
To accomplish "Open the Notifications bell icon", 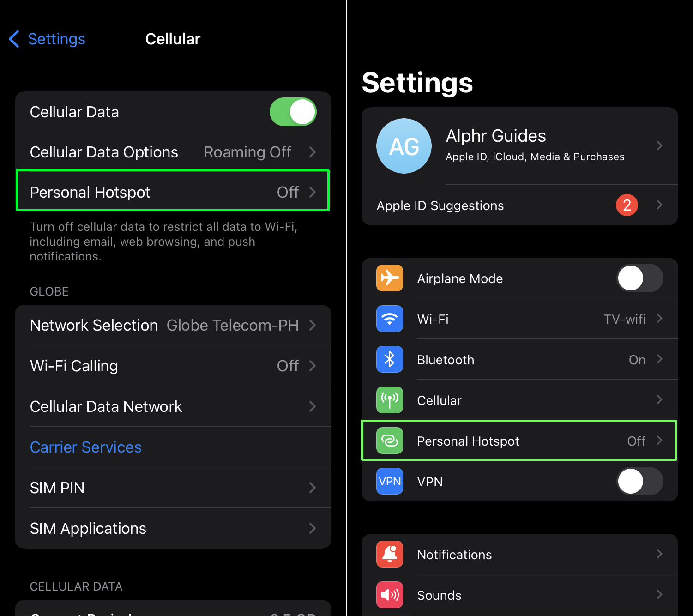I will pyautogui.click(x=389, y=554).
